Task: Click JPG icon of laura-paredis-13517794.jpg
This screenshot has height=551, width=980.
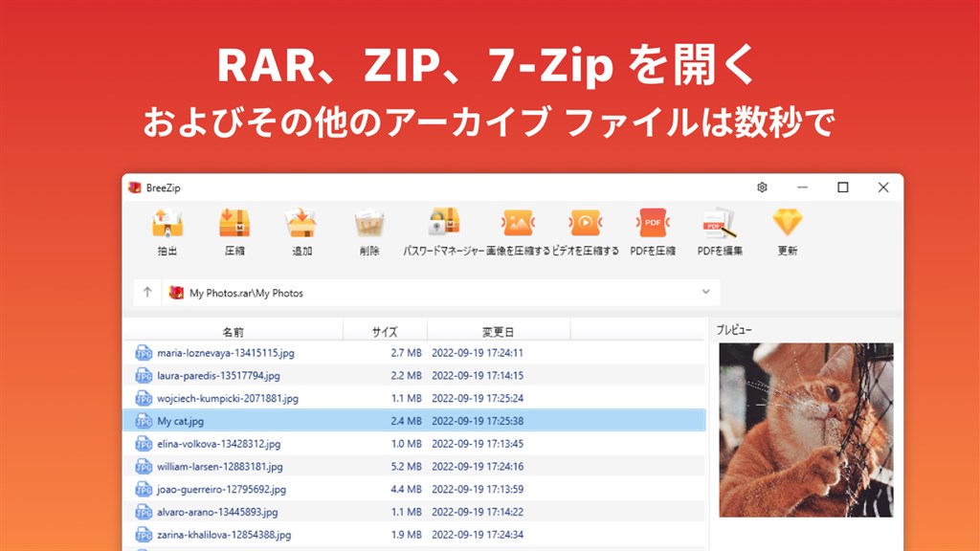Action: [x=144, y=375]
